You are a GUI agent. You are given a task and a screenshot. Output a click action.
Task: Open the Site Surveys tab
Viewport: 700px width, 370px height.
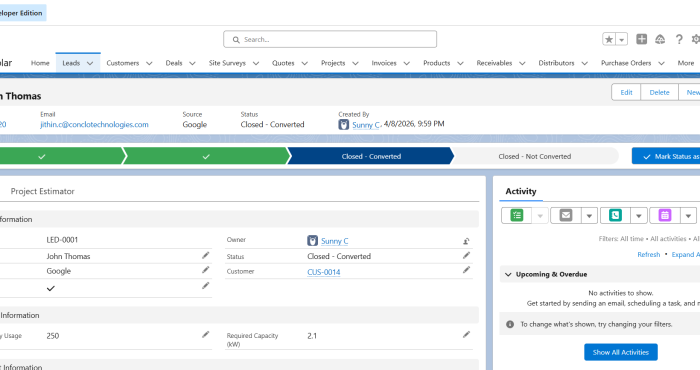click(x=227, y=63)
